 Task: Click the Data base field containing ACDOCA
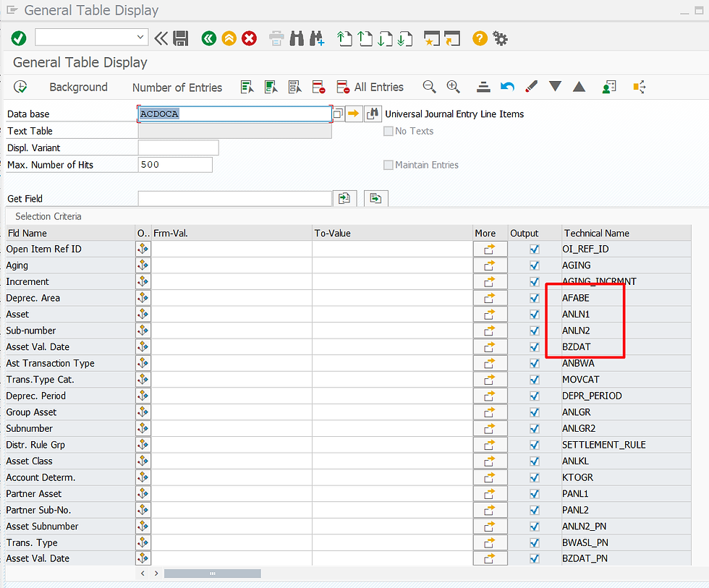(234, 114)
